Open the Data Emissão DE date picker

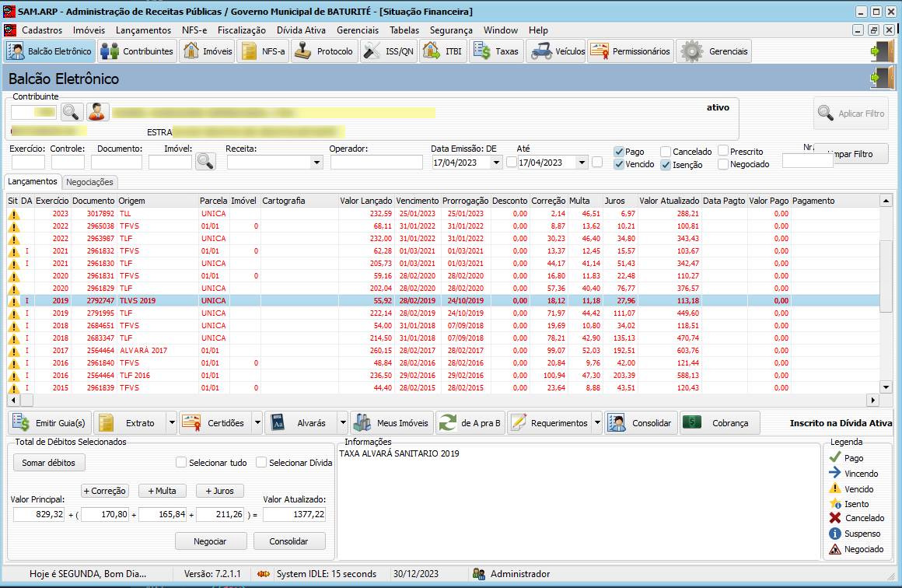(x=496, y=163)
